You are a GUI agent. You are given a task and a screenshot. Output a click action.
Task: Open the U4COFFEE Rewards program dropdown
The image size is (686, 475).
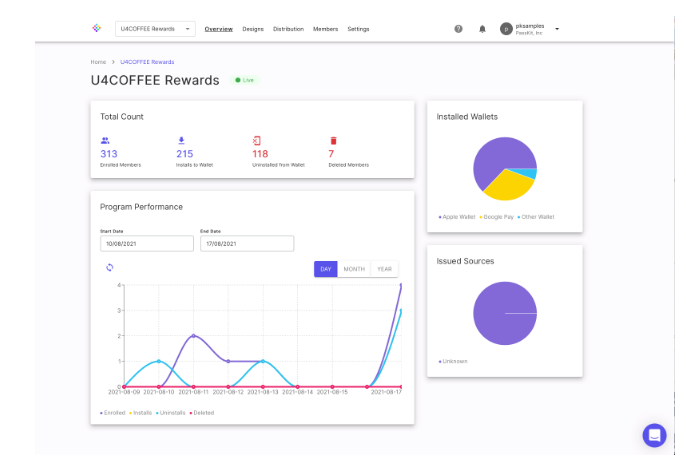(155, 29)
